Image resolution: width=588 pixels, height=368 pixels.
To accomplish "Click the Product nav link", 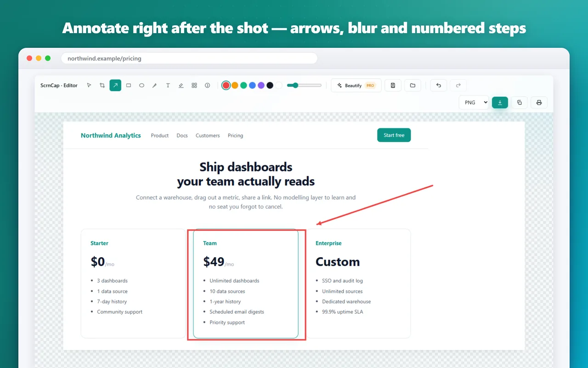I will coord(160,136).
